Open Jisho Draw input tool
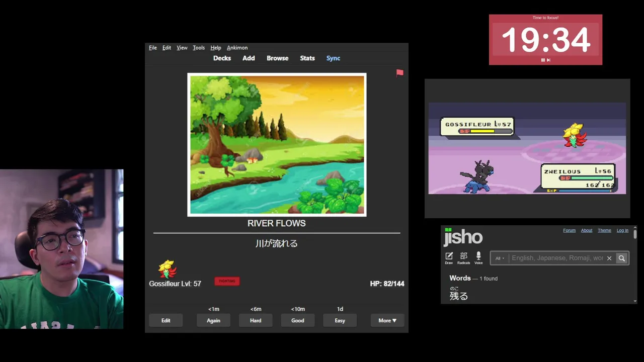This screenshot has width=644, height=362. tap(449, 258)
